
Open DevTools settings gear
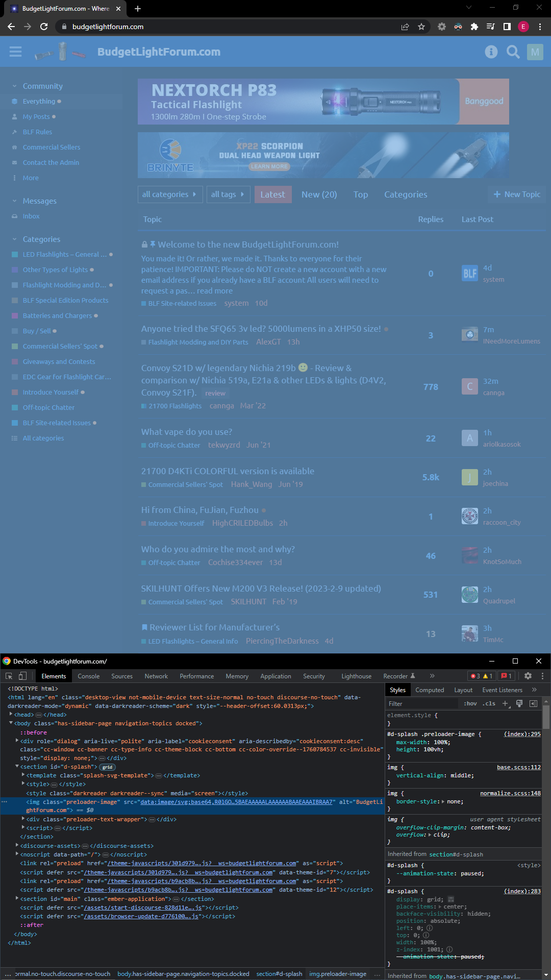click(528, 676)
